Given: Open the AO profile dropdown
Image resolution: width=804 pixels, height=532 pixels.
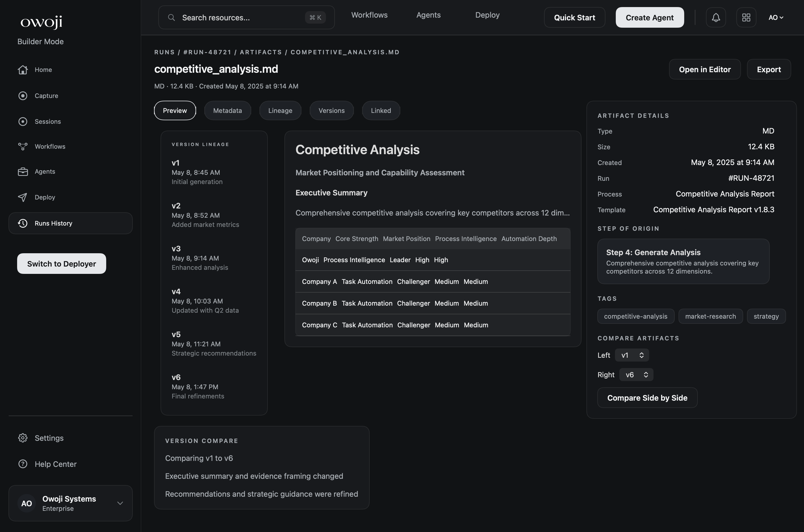Looking at the screenshot, I should (x=776, y=17).
